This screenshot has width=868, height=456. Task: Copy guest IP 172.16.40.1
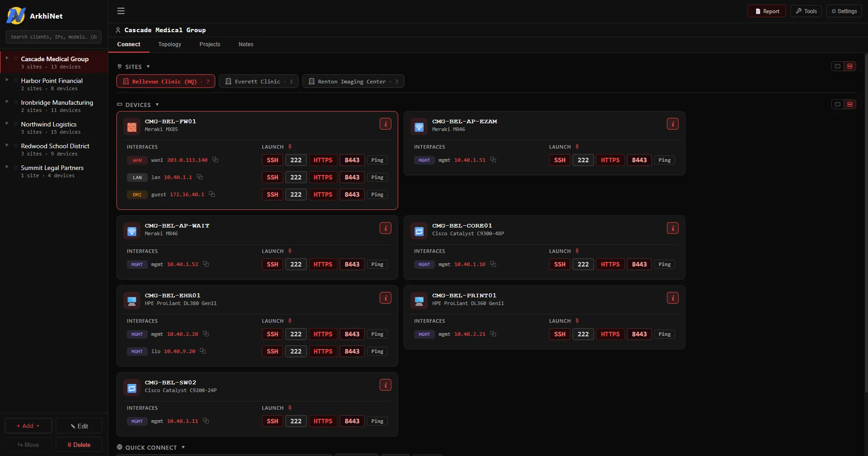[x=212, y=194]
